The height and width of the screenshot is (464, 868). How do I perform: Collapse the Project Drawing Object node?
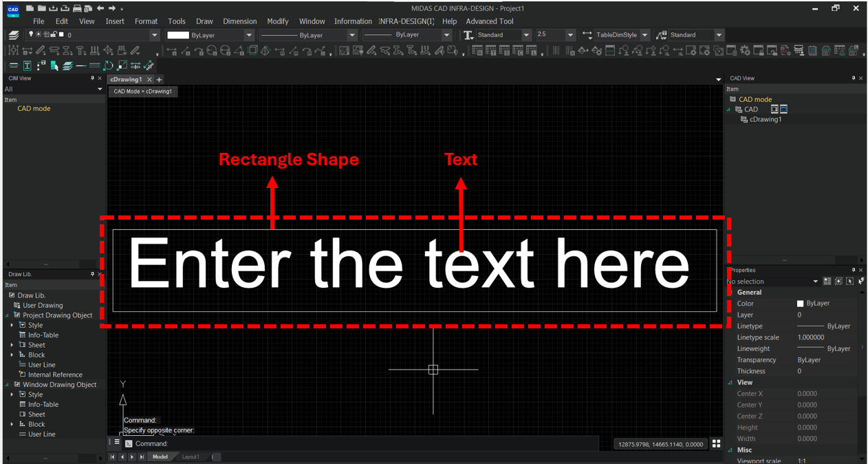(8, 315)
